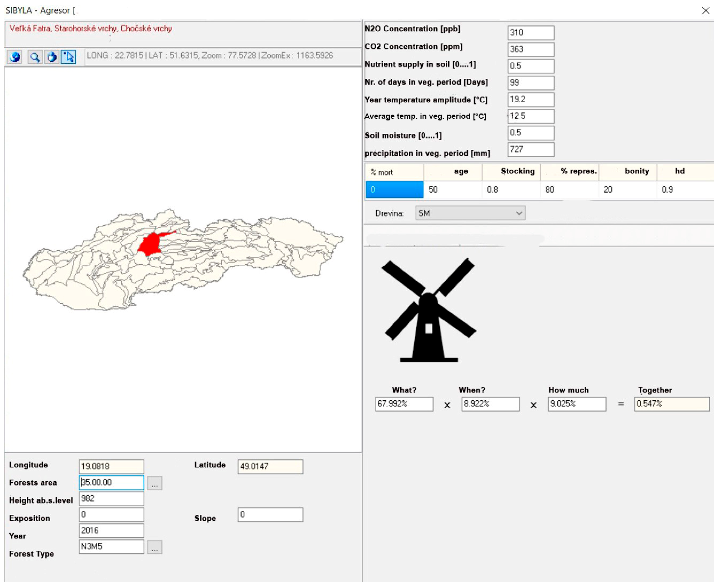The height and width of the screenshot is (588, 720).
Task: Click the Stocking column header
Action: (517, 172)
